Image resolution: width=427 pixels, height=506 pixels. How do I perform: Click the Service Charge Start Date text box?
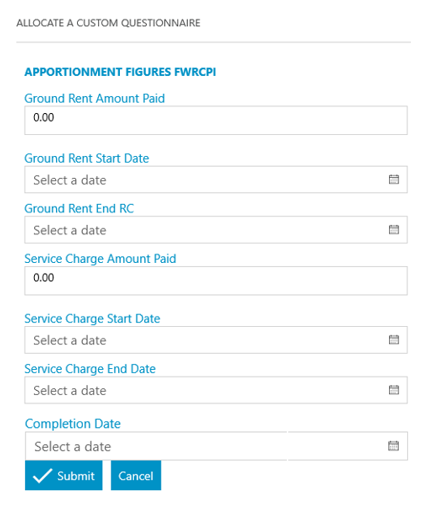point(216,340)
